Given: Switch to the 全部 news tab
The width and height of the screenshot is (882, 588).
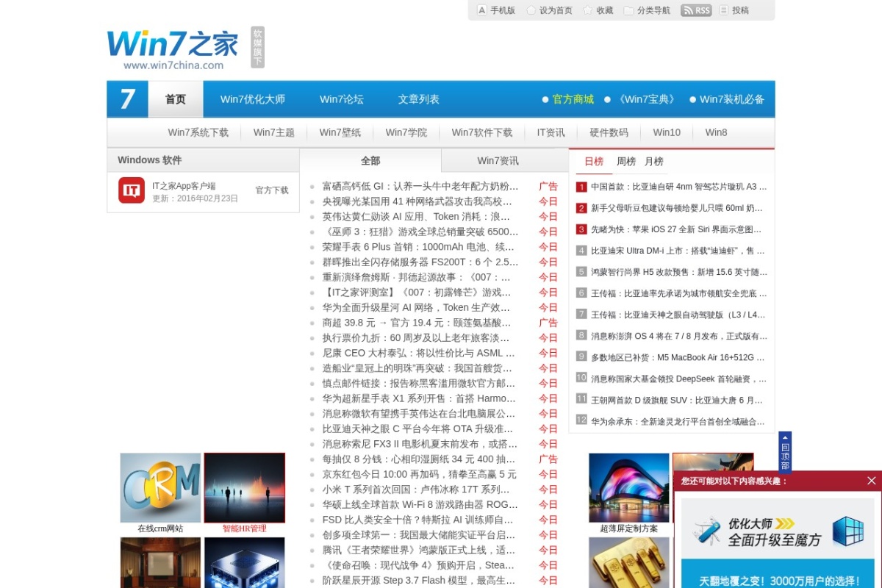Looking at the screenshot, I should pos(370,161).
